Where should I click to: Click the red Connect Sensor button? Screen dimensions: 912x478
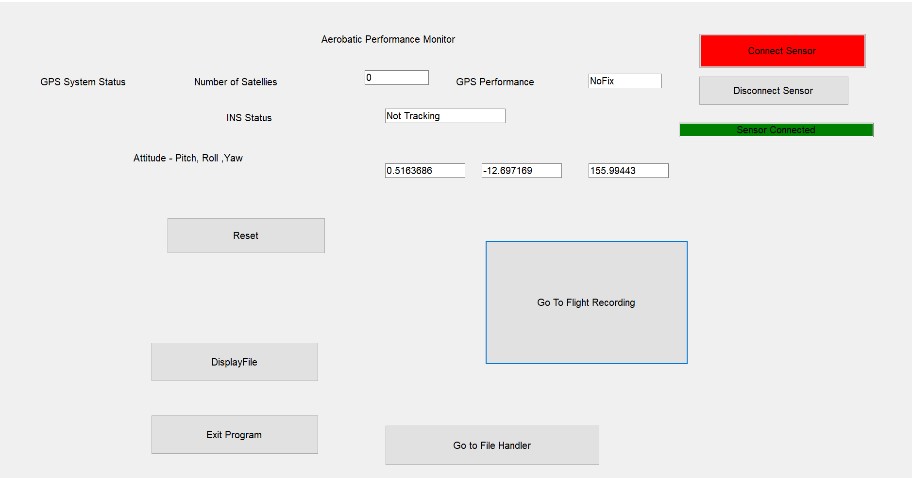coord(782,51)
